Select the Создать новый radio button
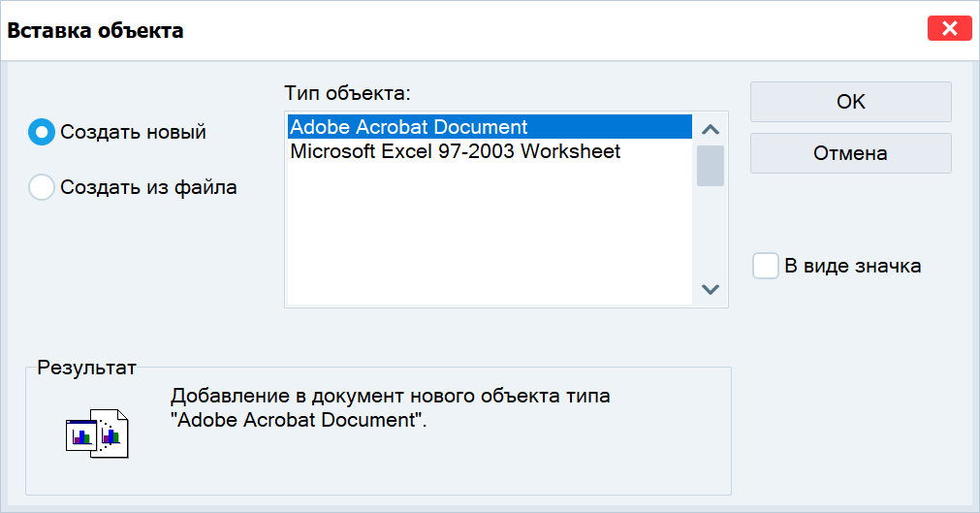The width and height of the screenshot is (980, 513). 42,132
